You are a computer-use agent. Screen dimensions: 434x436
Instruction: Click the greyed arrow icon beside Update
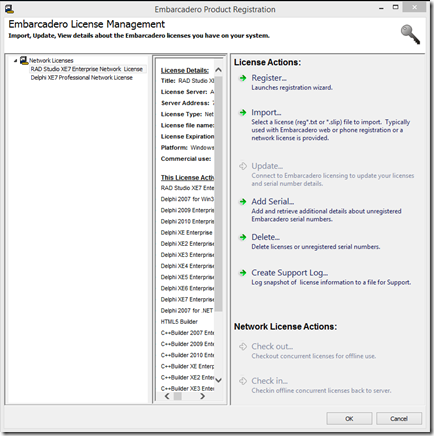coord(243,166)
